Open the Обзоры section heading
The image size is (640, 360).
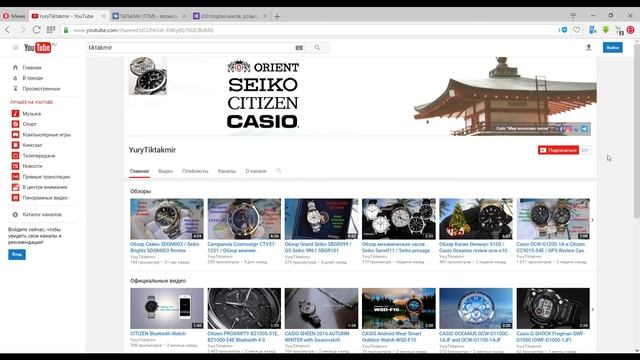tap(140, 191)
